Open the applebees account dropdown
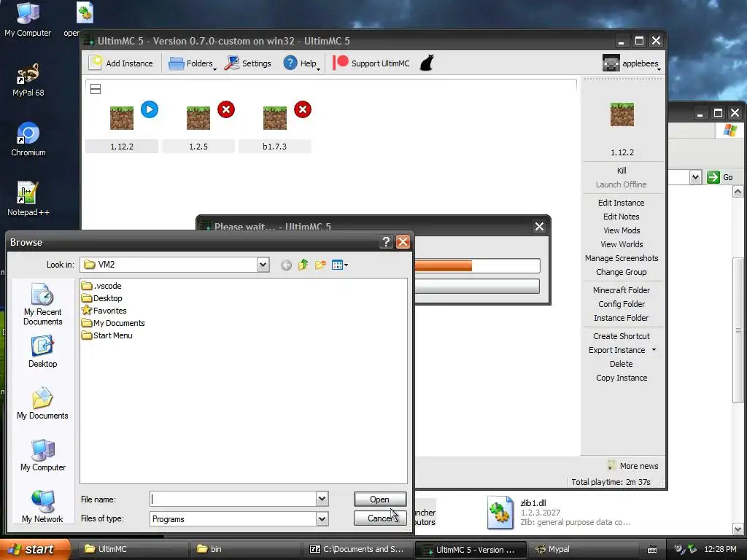Screen dimensions: 747x560 coord(631,63)
